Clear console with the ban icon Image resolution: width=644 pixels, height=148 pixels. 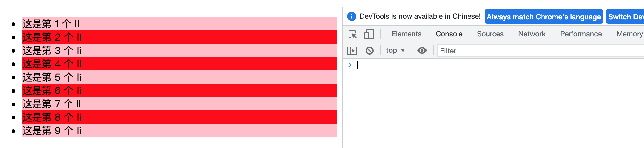click(x=370, y=51)
